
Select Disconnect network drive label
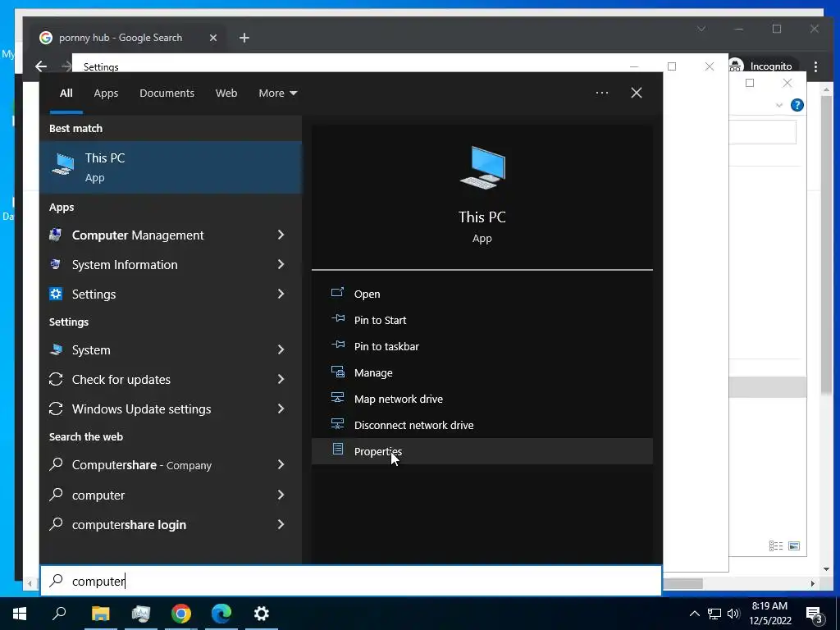pyautogui.click(x=413, y=425)
